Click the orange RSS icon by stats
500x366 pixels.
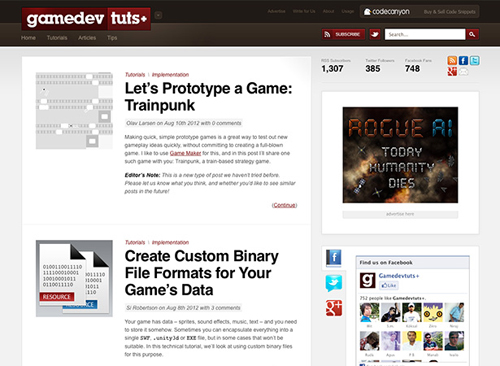pos(452,60)
